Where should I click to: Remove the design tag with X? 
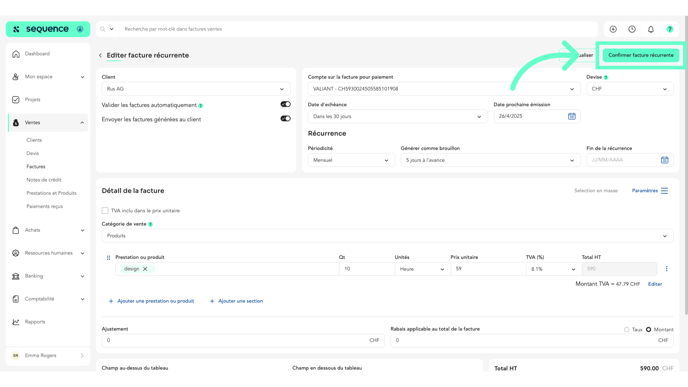pyautogui.click(x=145, y=269)
